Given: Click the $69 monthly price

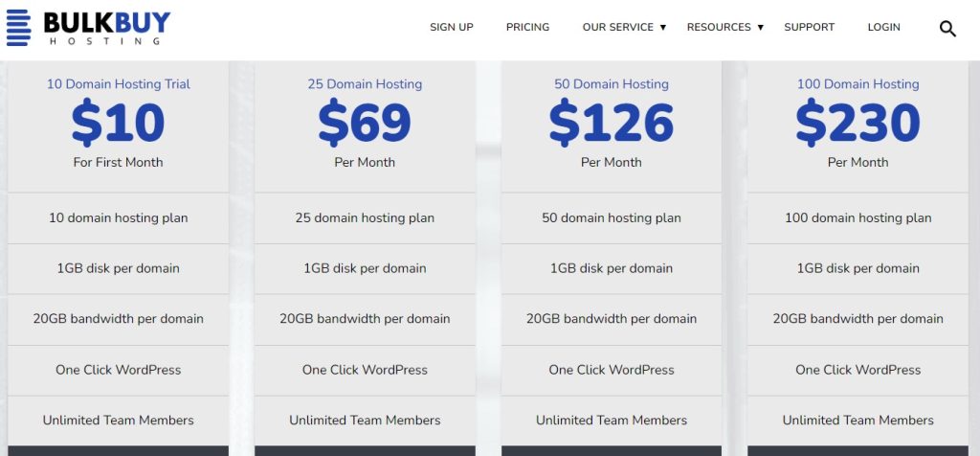Looking at the screenshot, I should [x=365, y=123].
